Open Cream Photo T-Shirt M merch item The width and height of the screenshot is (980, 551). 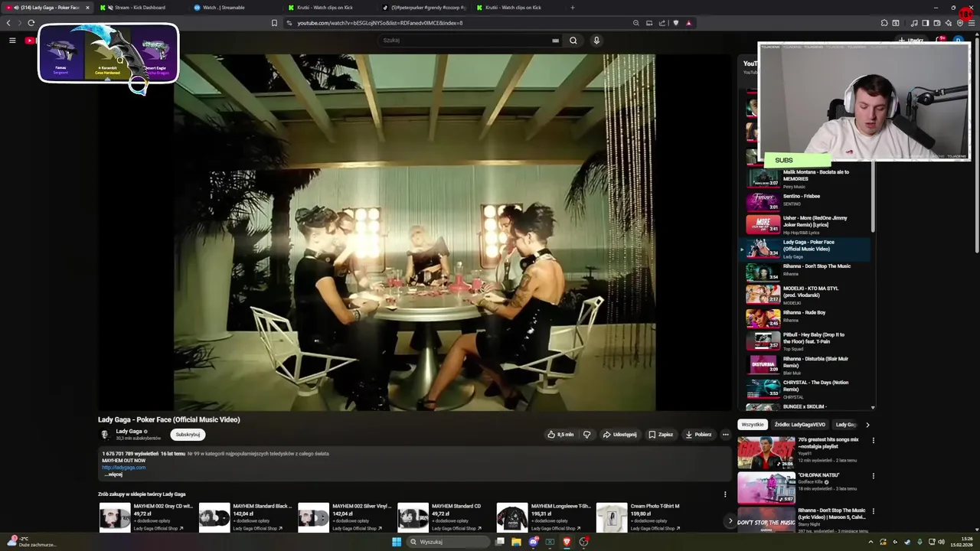tap(642, 517)
